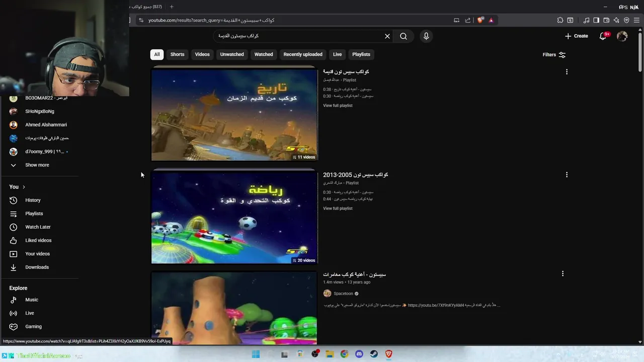This screenshot has height=362, width=644.
Task: Open more options for the 11-video playlist result
Action: point(567,72)
